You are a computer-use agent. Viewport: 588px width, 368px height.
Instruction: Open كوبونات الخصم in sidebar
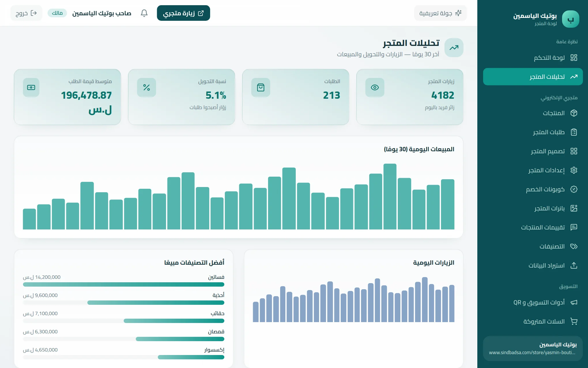point(533,189)
